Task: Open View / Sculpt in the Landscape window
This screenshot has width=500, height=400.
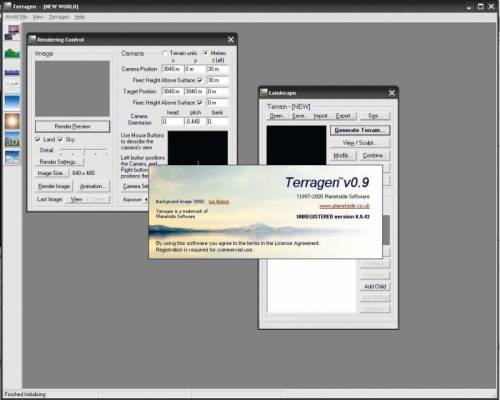Action: click(360, 143)
